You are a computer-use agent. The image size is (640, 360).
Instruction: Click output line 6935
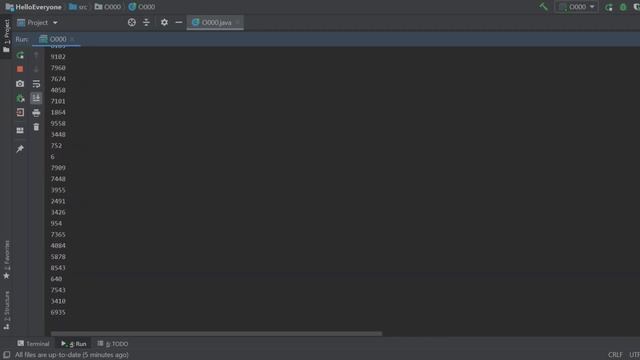tap(58, 312)
